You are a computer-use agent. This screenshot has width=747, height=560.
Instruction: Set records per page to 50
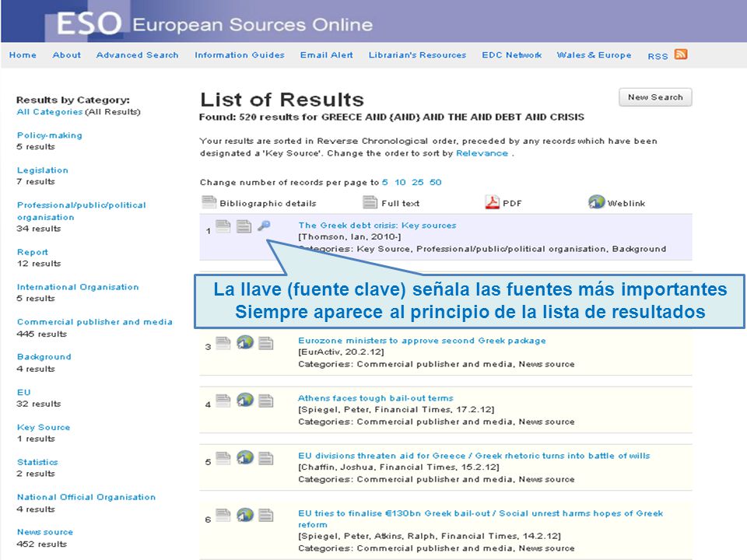[x=436, y=182]
